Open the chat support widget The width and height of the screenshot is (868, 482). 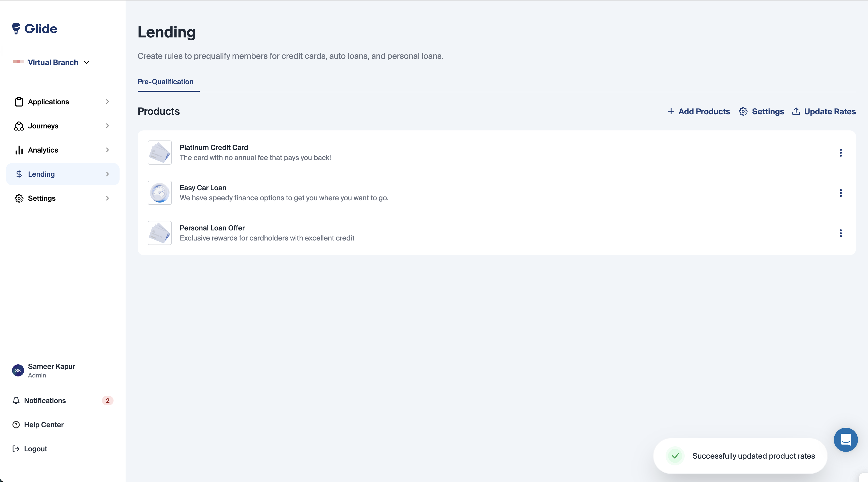click(845, 440)
